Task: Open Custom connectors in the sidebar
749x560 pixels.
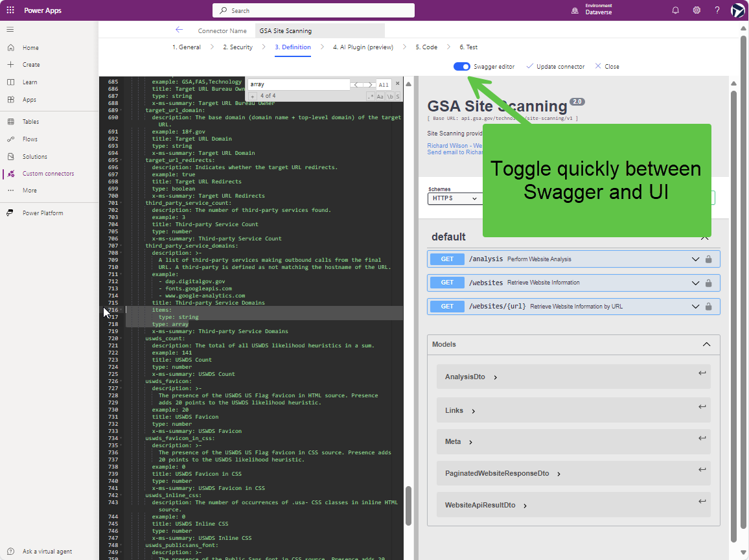Action: tap(49, 174)
